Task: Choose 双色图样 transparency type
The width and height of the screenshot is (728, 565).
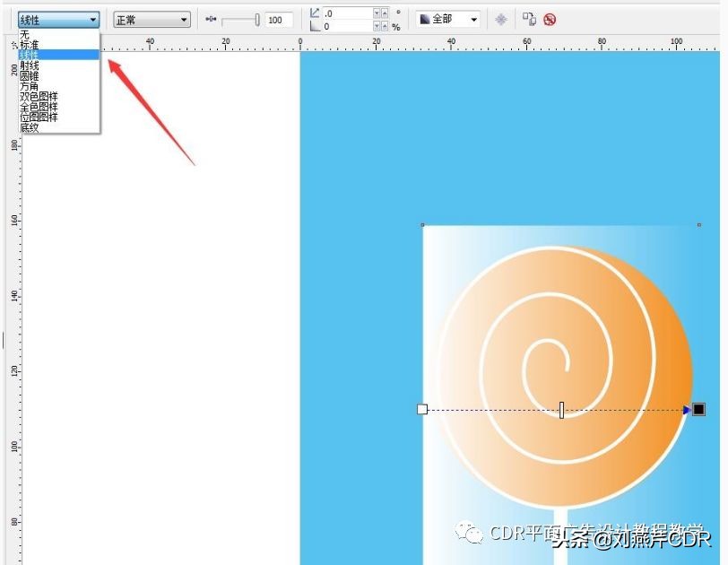Action: pos(58,97)
